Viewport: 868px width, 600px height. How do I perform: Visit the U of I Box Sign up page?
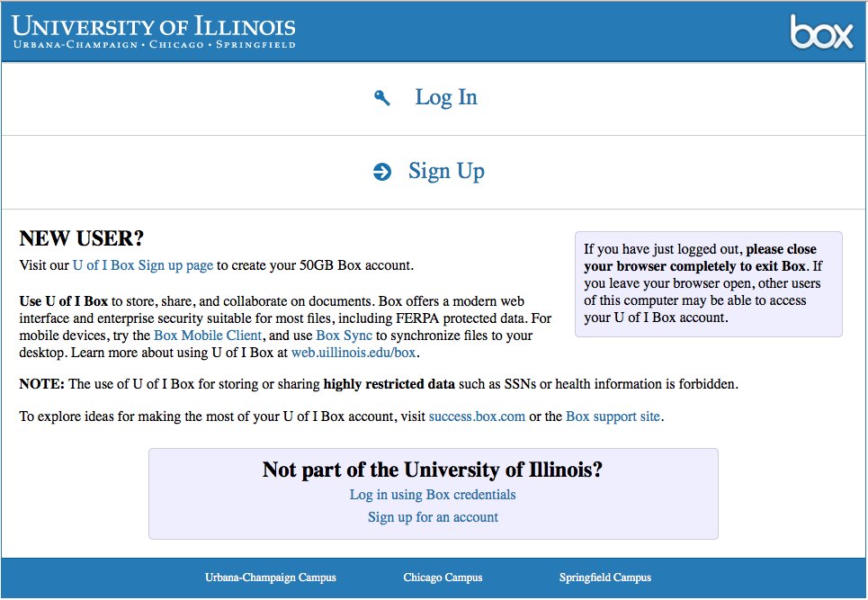(143, 265)
